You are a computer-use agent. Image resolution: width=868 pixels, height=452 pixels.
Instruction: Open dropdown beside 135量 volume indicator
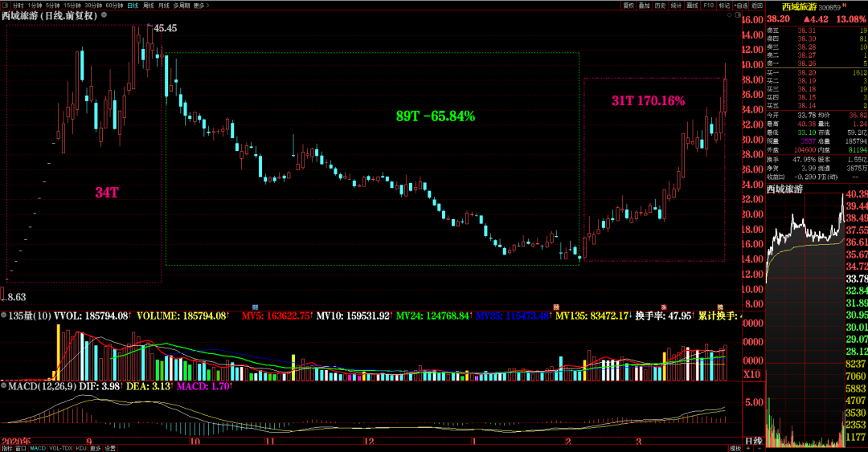pyautogui.click(x=4, y=316)
